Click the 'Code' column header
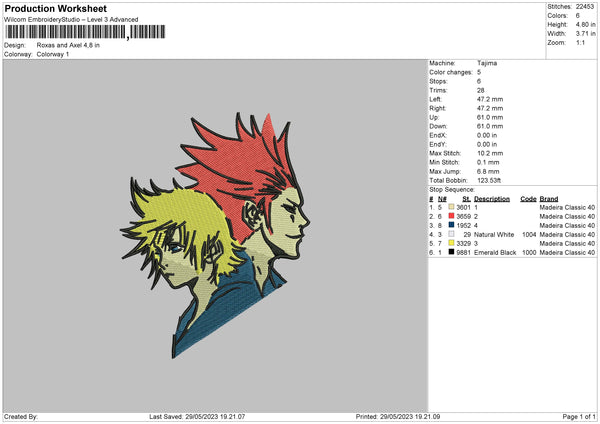This screenshot has height=424, width=600. [528, 199]
